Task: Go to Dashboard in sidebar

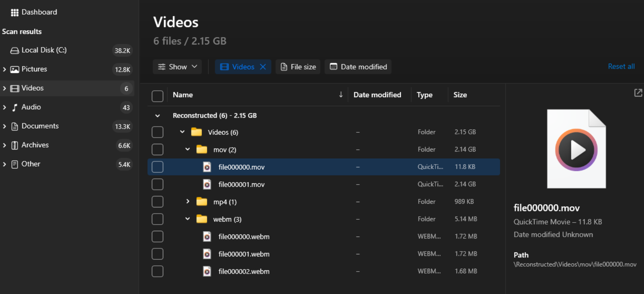Action: click(x=39, y=12)
